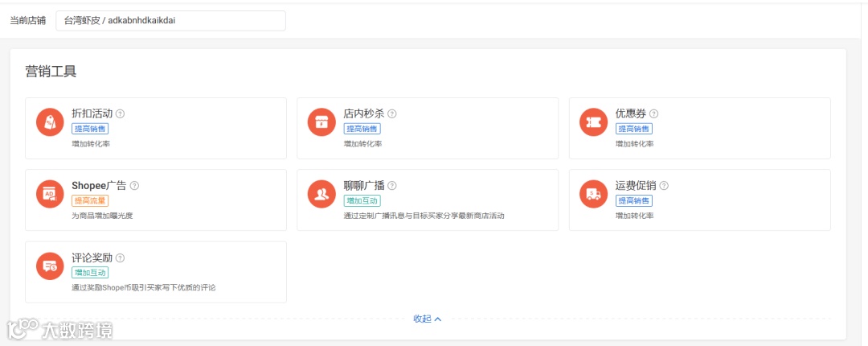Click the 当前店铺 label

tap(28, 21)
